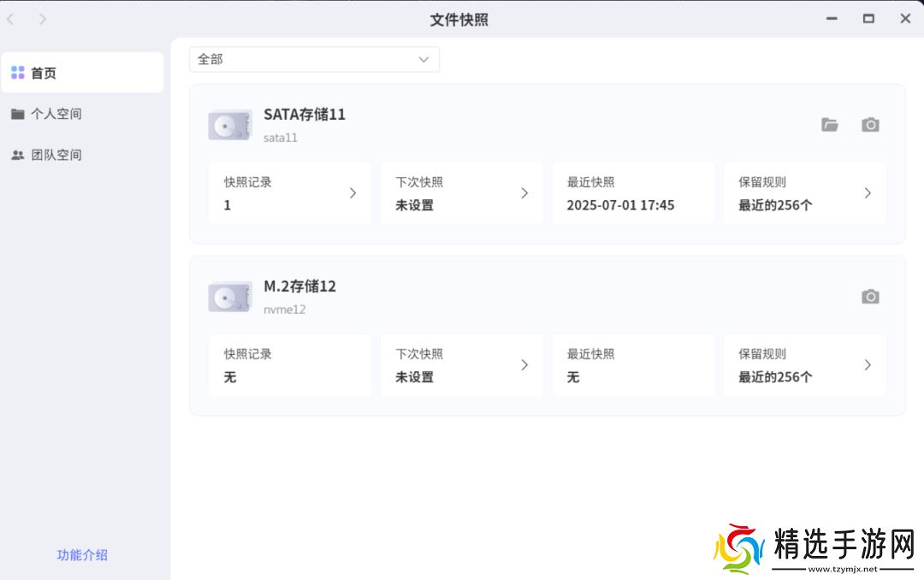Open the 全部 filter dropdown
Image resolution: width=924 pixels, height=580 pixels.
[314, 59]
